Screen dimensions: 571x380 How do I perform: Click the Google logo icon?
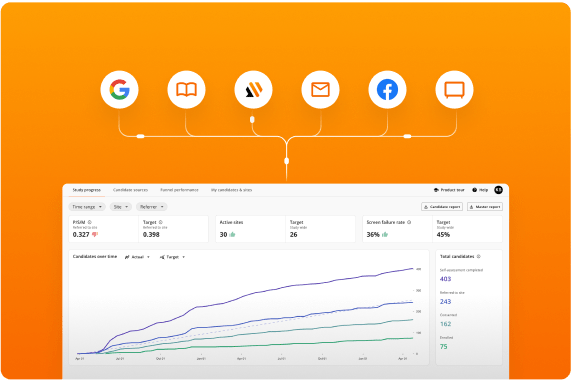pyautogui.click(x=119, y=90)
